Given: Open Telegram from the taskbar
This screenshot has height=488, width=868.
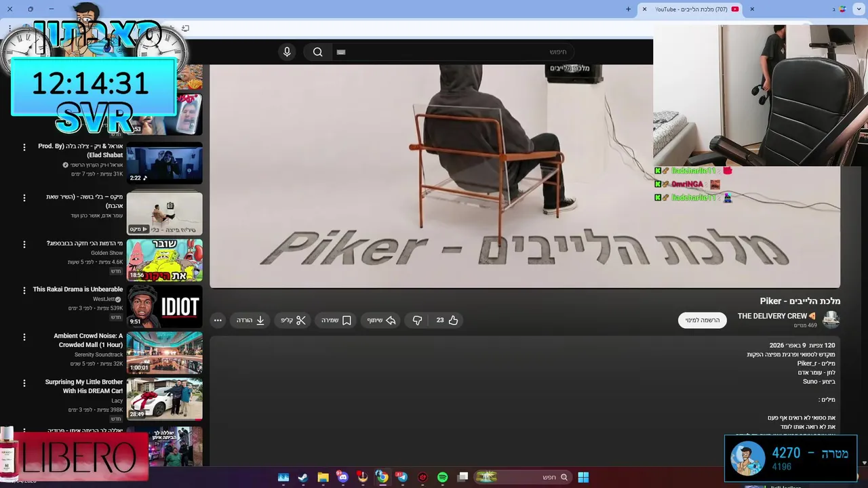Looking at the screenshot, I should tap(402, 477).
